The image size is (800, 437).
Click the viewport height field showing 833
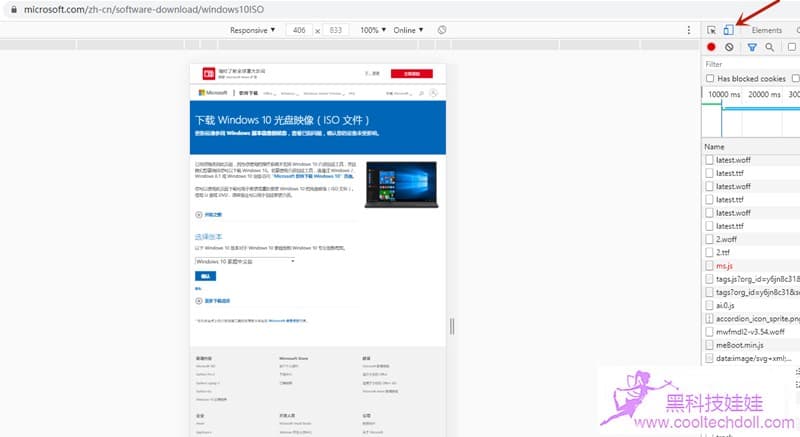pyautogui.click(x=335, y=30)
